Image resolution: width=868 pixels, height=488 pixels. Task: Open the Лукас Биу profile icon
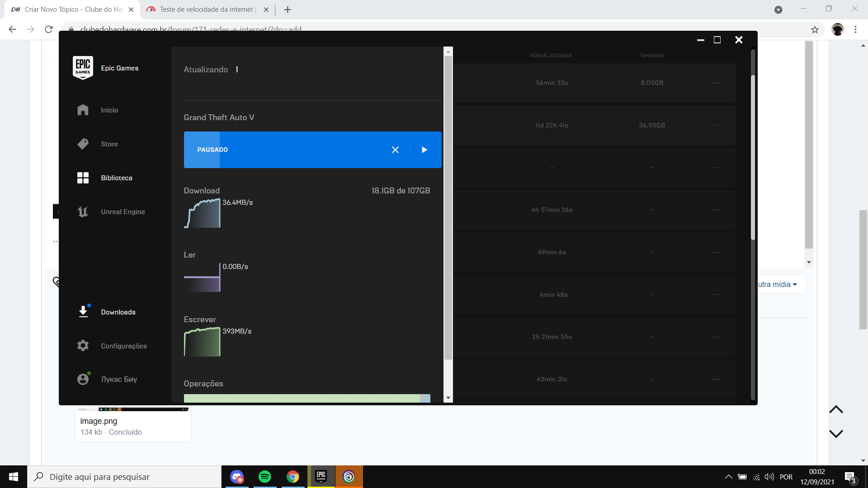click(x=83, y=379)
